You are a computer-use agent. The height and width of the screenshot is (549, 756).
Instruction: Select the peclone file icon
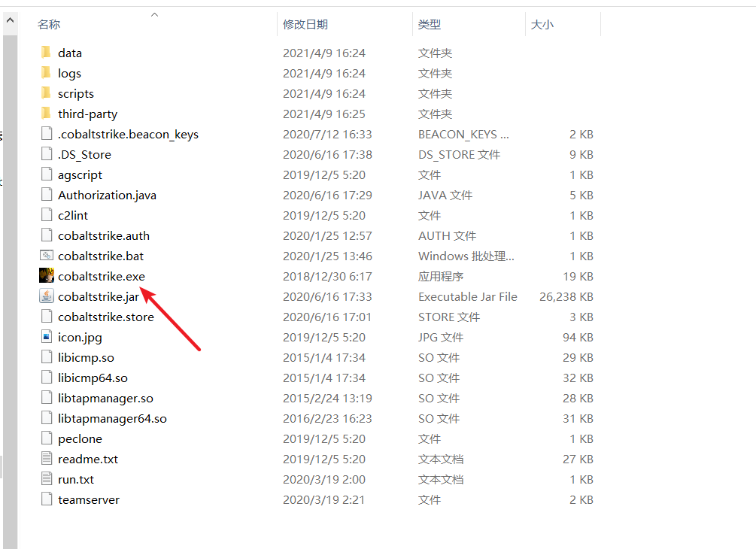47,438
